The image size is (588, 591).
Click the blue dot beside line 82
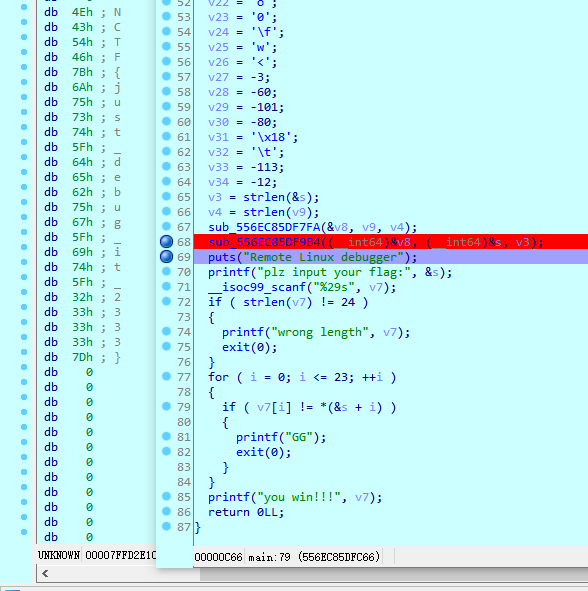coord(166,452)
